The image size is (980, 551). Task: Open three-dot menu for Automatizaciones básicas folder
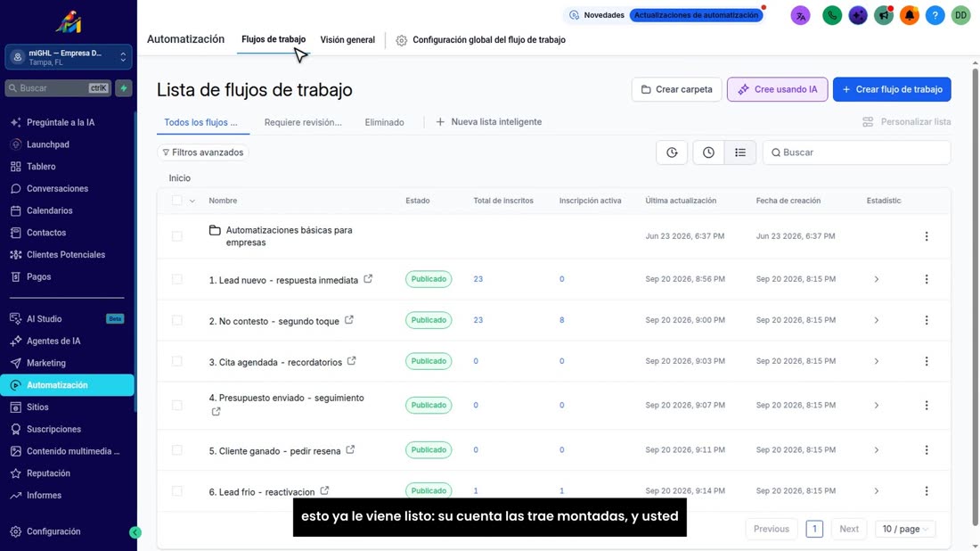(927, 236)
